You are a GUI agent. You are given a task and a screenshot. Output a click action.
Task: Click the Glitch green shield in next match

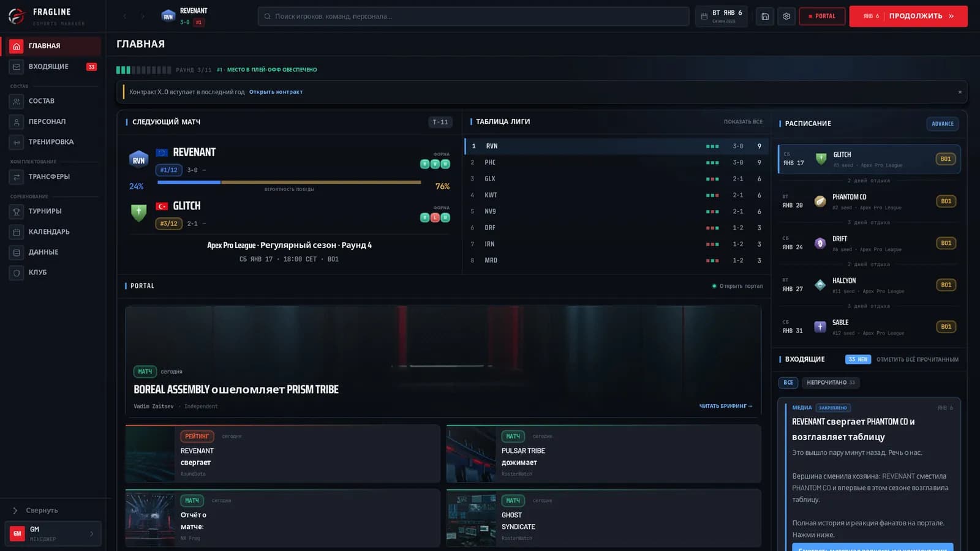point(139,213)
